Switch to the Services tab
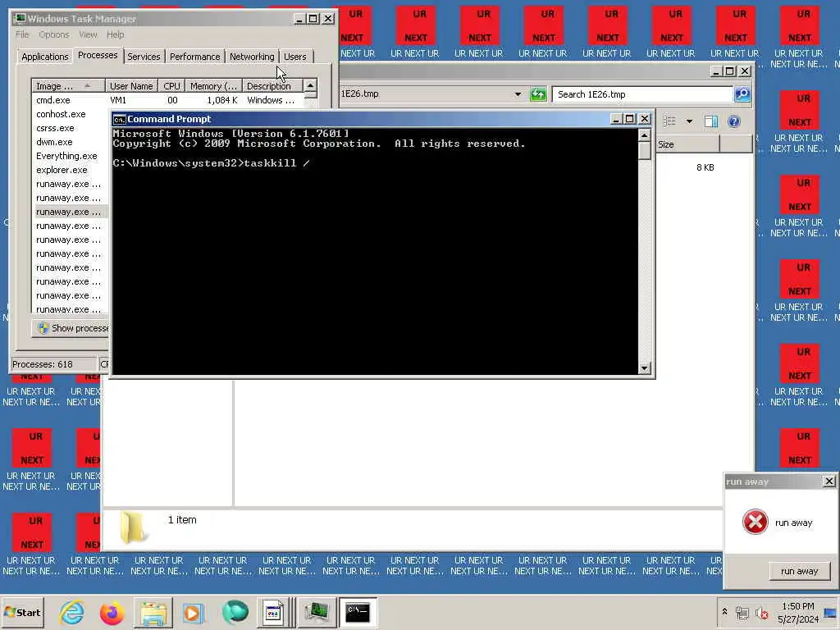Viewport: 840px width, 630px height. click(x=144, y=57)
